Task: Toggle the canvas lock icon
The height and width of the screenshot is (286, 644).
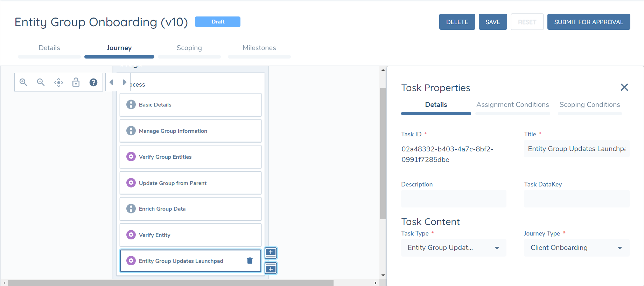Action: coord(76,82)
